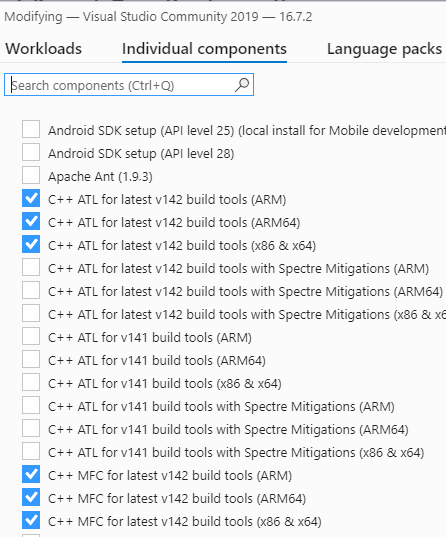Switch to the Workloads tab

coord(44,49)
